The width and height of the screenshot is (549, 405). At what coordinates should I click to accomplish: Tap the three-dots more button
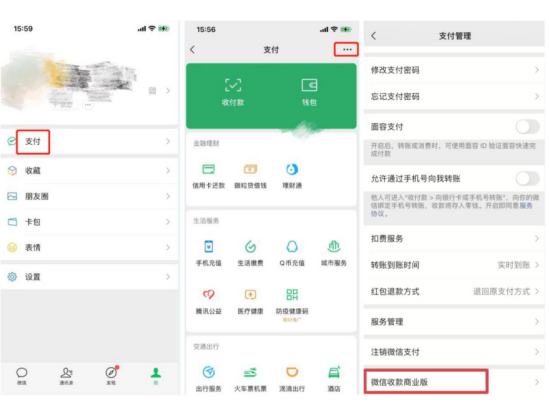pos(347,49)
